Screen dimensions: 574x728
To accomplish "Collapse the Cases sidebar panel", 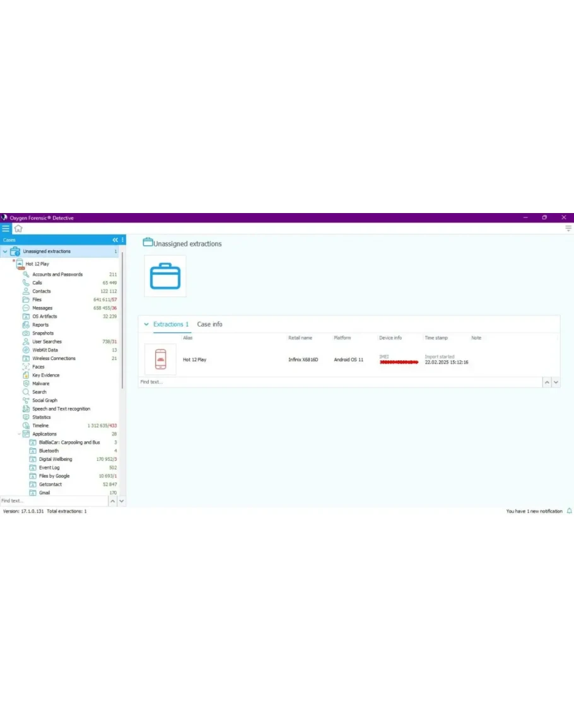I will pyautogui.click(x=115, y=240).
